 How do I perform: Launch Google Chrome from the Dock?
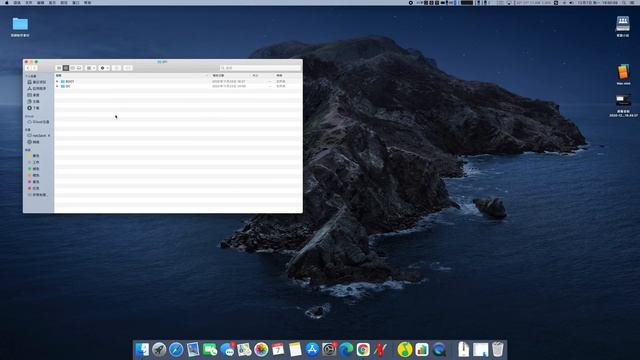(x=363, y=349)
